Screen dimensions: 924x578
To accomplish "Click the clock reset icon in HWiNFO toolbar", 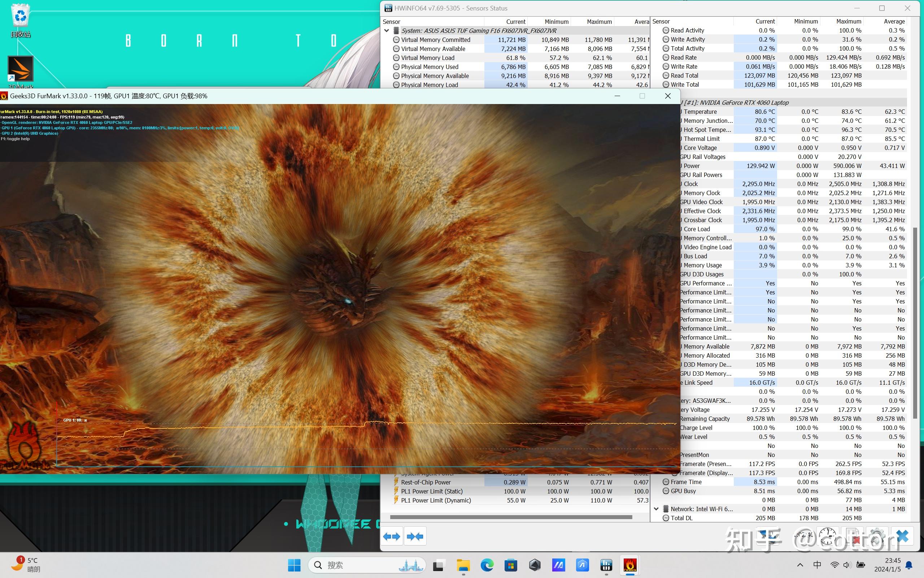I will click(828, 536).
